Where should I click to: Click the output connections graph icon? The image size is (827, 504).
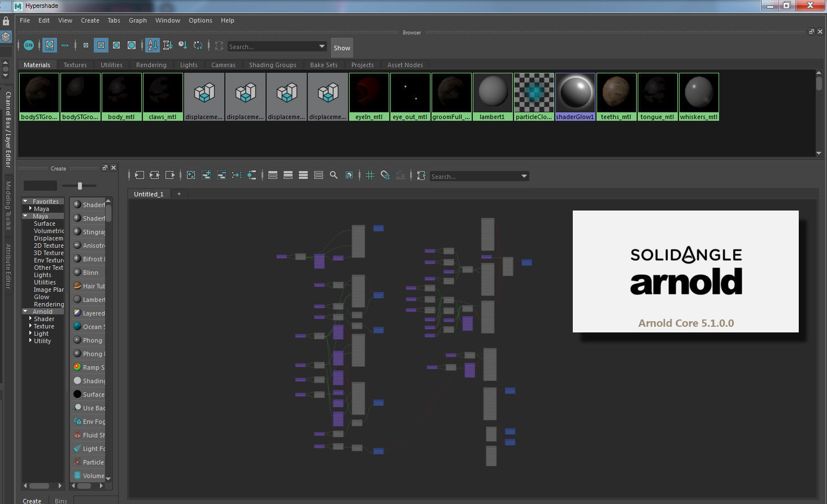(x=170, y=176)
